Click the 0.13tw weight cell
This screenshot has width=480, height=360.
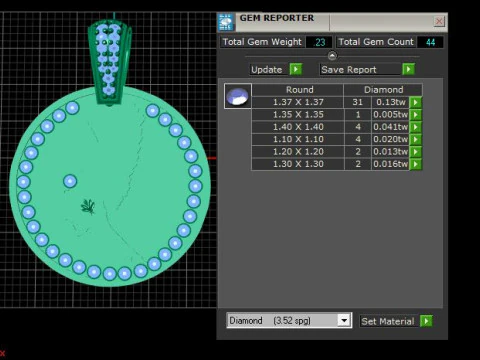(x=390, y=102)
